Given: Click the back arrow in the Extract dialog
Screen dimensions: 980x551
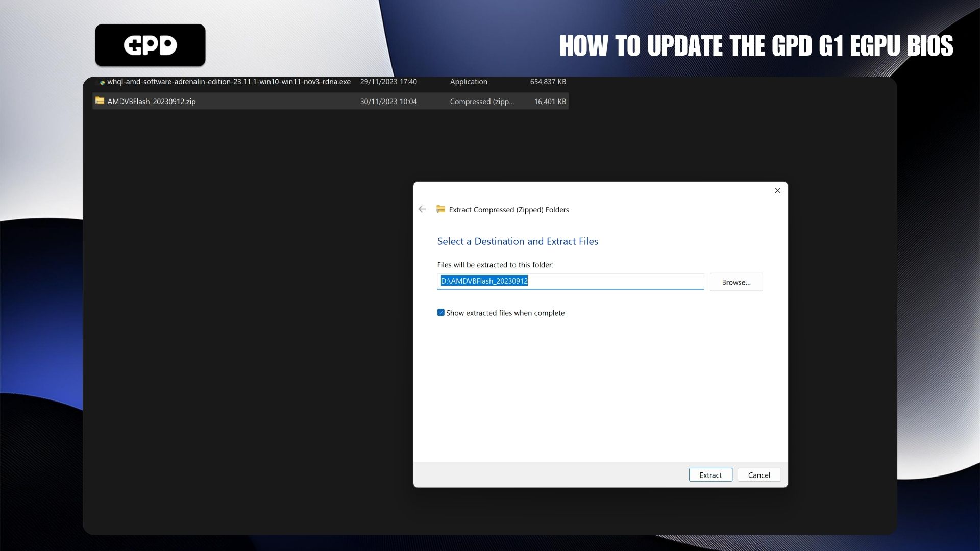Looking at the screenshot, I should 422,209.
